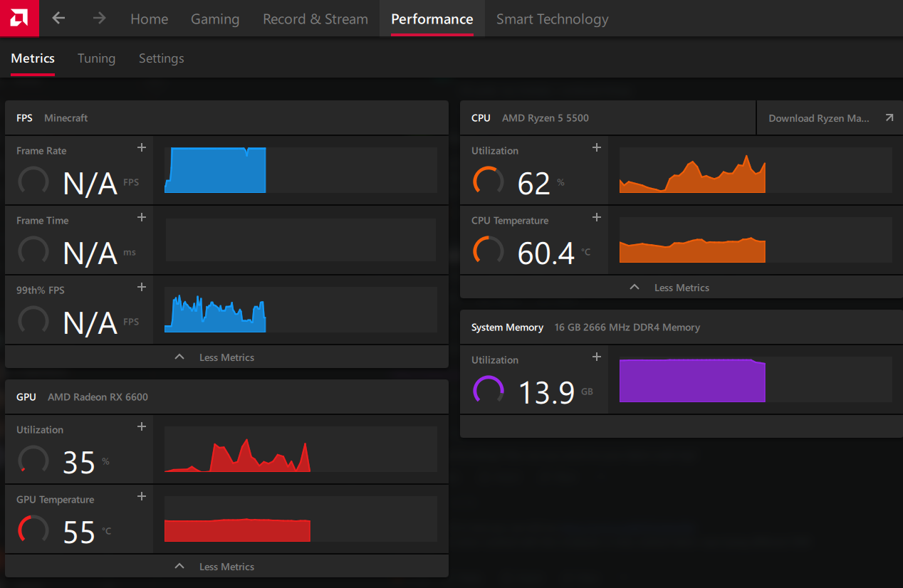Click plus icon for GPU Utilization
Screen dimensions: 903x588
pyautogui.click(x=142, y=426)
